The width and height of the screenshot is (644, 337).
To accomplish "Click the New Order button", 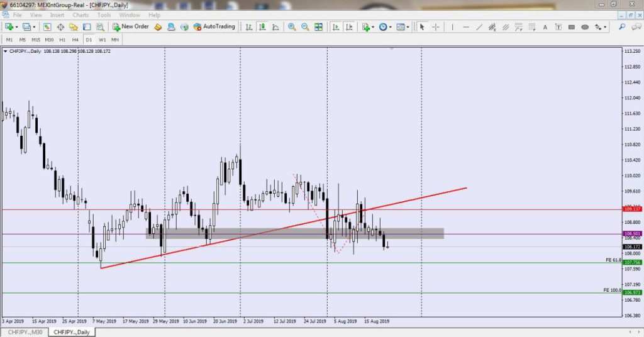I will pyautogui.click(x=131, y=26).
